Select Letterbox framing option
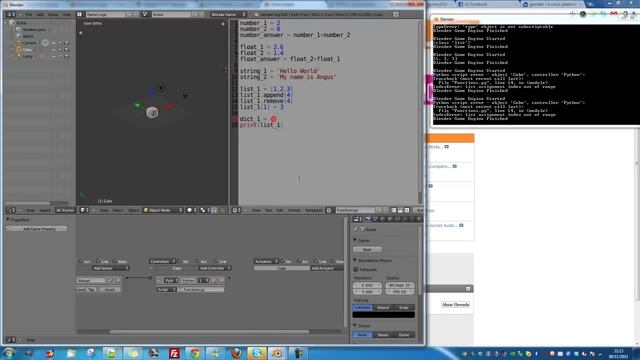This screenshot has width=640, height=360. pyautogui.click(x=362, y=307)
